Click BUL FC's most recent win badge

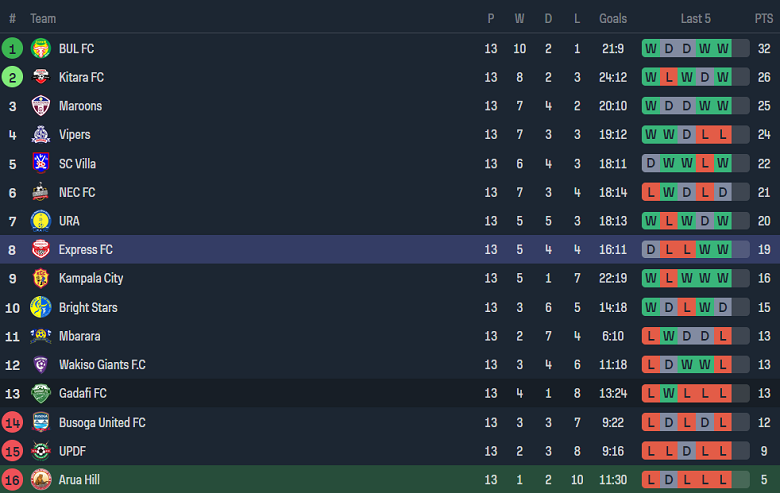tap(723, 48)
